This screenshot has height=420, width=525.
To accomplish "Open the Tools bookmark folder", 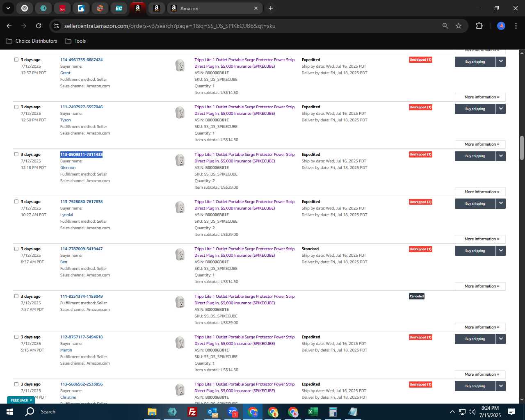I will (x=75, y=41).
